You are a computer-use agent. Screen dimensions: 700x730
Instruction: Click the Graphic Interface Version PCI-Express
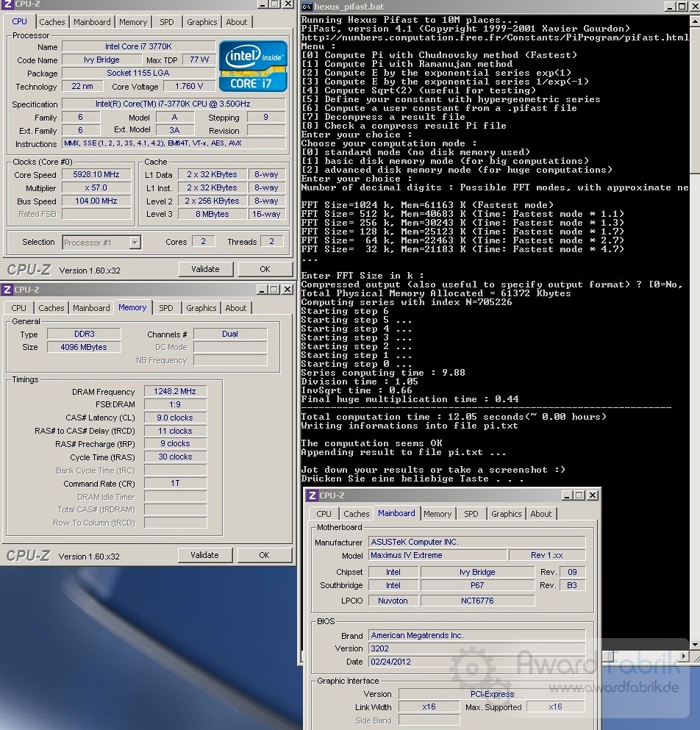[x=492, y=694]
